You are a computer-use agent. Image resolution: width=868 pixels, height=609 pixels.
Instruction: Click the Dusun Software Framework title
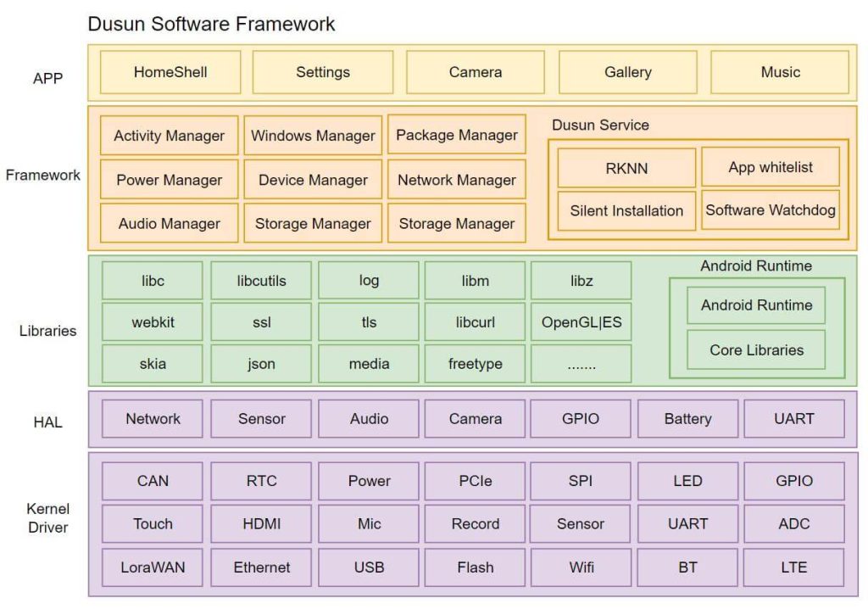click(211, 25)
